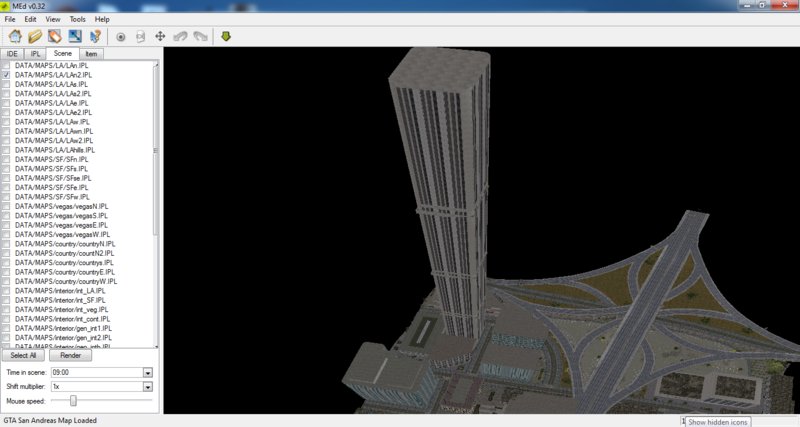Screen dimensions: 800x427
Task: Open the Shift multiplier dropdown arrow
Action: (x=147, y=387)
